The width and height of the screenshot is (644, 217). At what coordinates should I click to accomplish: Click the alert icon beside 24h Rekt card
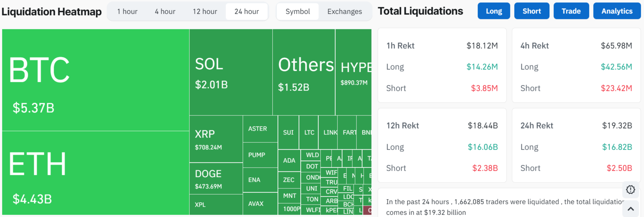tap(630, 189)
